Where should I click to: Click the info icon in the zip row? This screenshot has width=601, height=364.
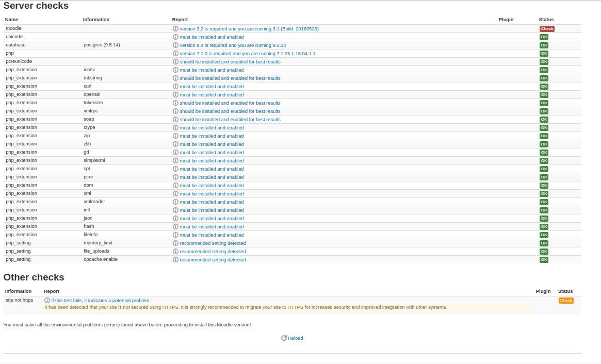tap(175, 136)
